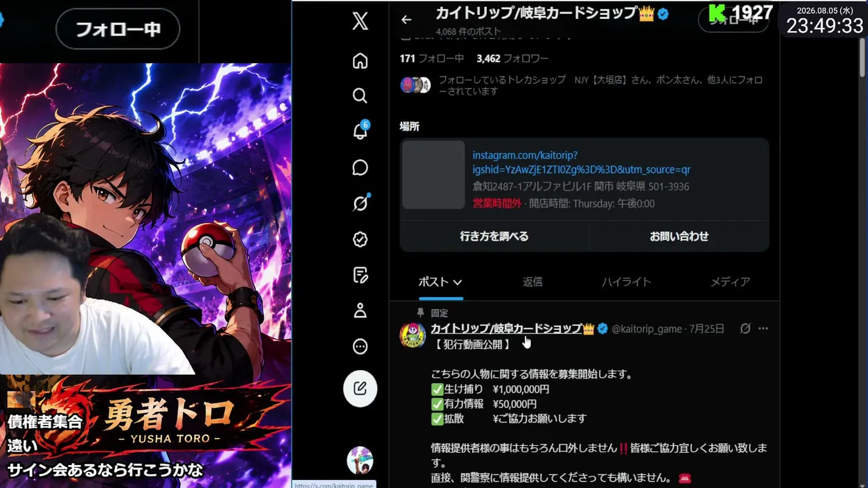Click the 拡散 ¥ご協力お願いします line
Screen dimensions: 868x488
click(x=509, y=419)
